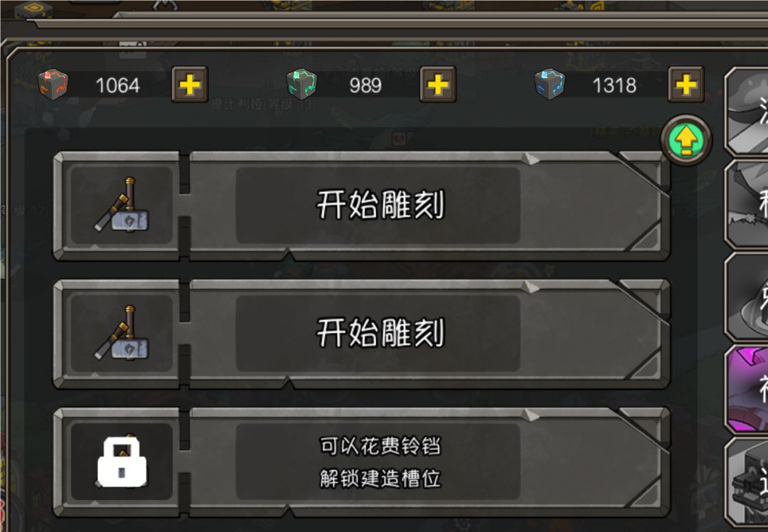768x532 pixels.
Task: Click the 1064 red cube count
Action: [117, 86]
